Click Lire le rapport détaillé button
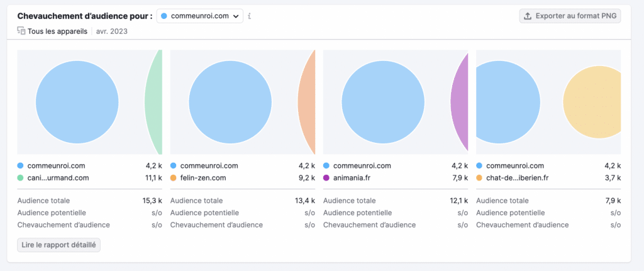 pos(58,245)
